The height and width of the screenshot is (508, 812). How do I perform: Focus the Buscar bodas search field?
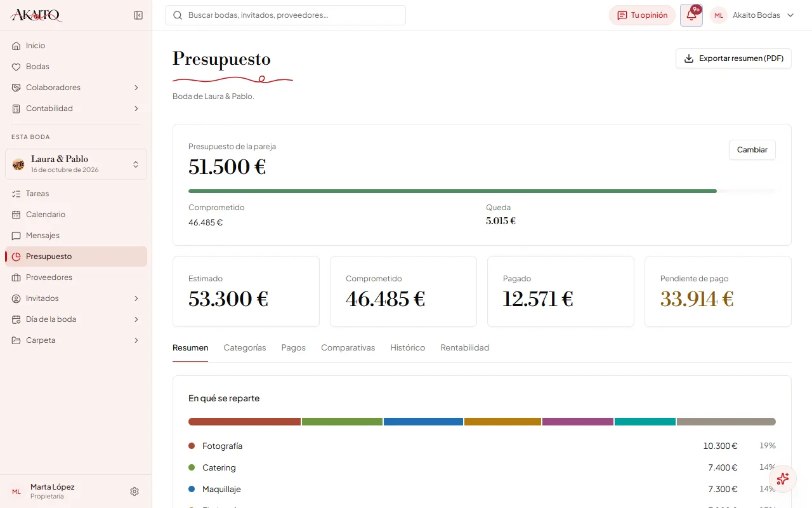pos(285,15)
